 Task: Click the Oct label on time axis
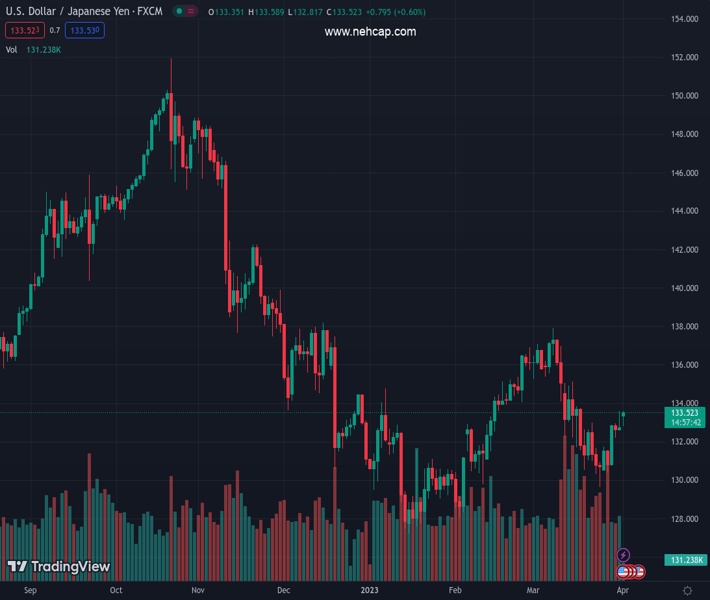[116, 590]
